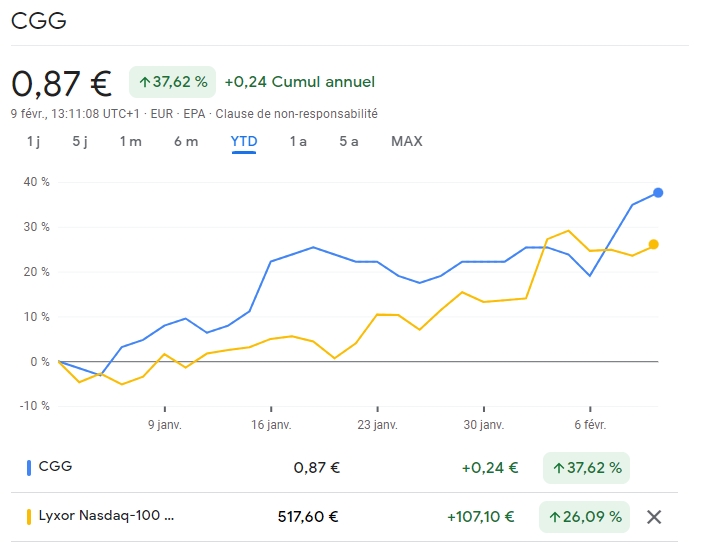Image resolution: width=707 pixels, height=548 pixels.
Task: Click the green 37,62 % badge near price
Action: [x=172, y=82]
